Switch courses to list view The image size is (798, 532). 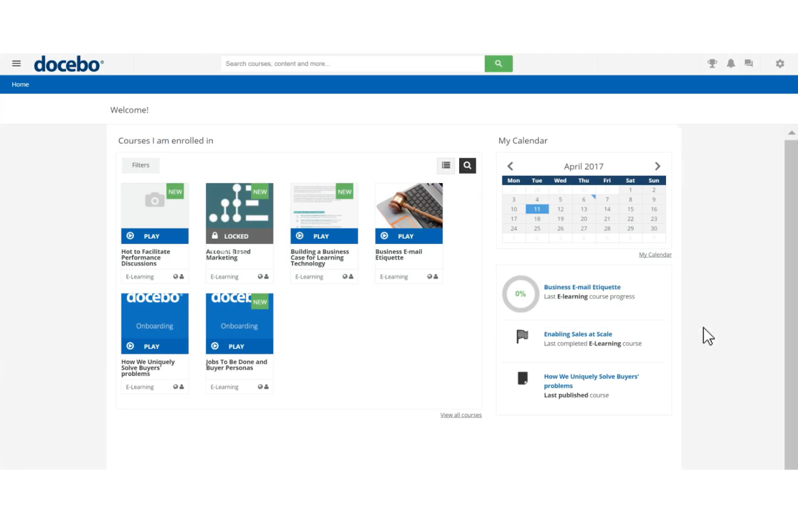(445, 165)
